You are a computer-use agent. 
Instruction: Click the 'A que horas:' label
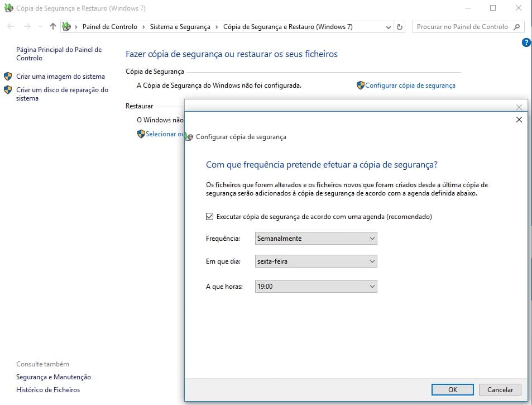pyautogui.click(x=224, y=287)
